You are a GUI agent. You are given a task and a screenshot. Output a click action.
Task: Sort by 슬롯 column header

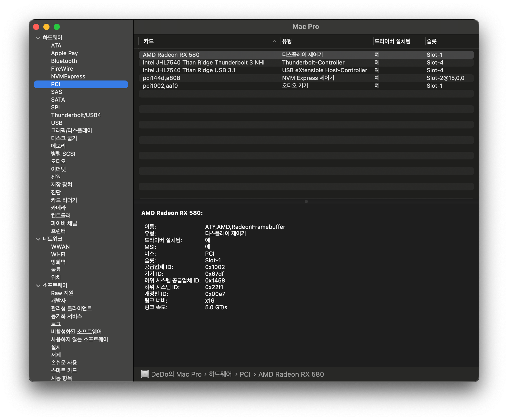[x=431, y=41]
